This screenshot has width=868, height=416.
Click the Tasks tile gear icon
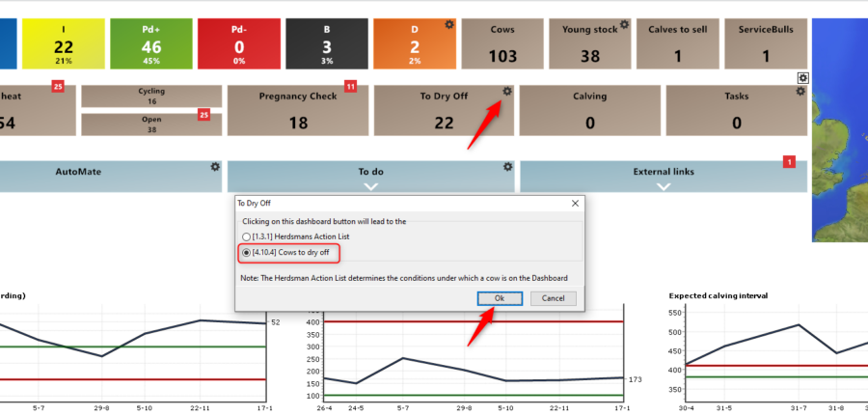pos(800,92)
